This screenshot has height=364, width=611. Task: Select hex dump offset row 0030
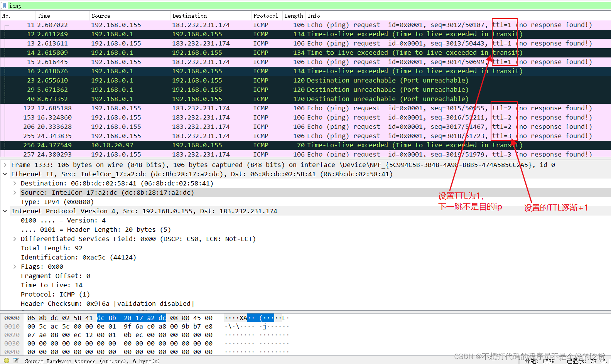[12, 344]
